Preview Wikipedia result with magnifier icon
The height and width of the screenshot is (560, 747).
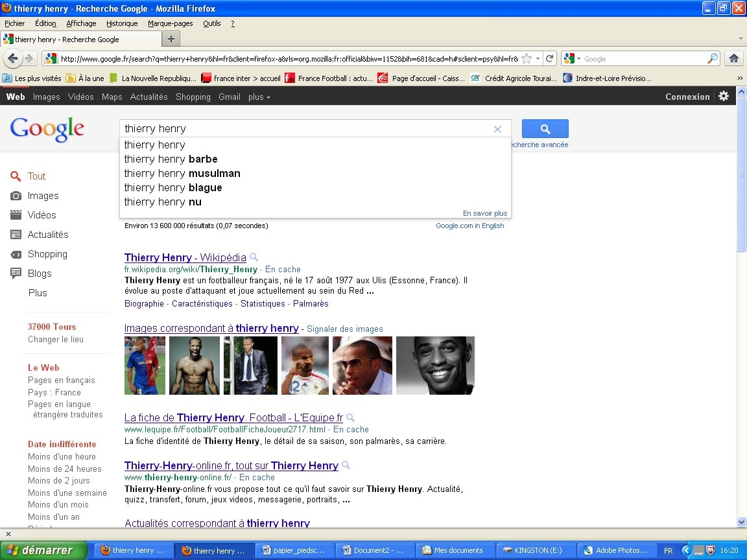point(254,257)
